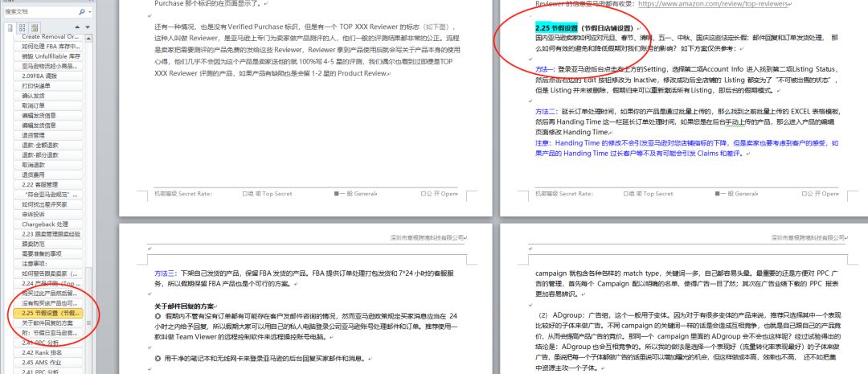Jump to next heading with the down triangle
This screenshot has height=374, width=868.
coord(87,27)
